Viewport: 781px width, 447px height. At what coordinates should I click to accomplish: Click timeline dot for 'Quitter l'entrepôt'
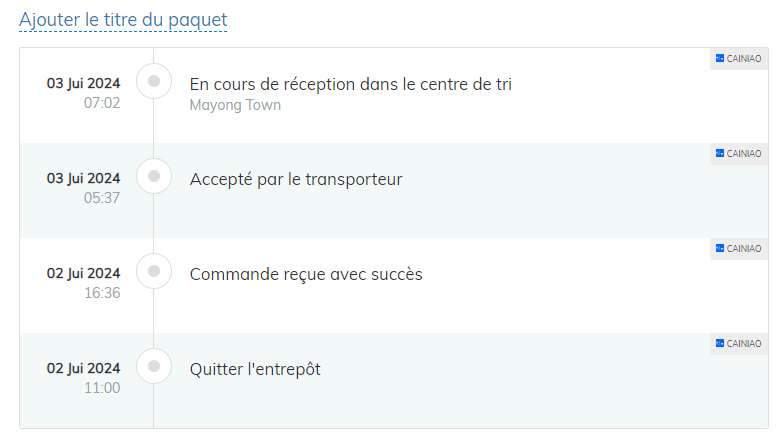pyautogui.click(x=154, y=366)
